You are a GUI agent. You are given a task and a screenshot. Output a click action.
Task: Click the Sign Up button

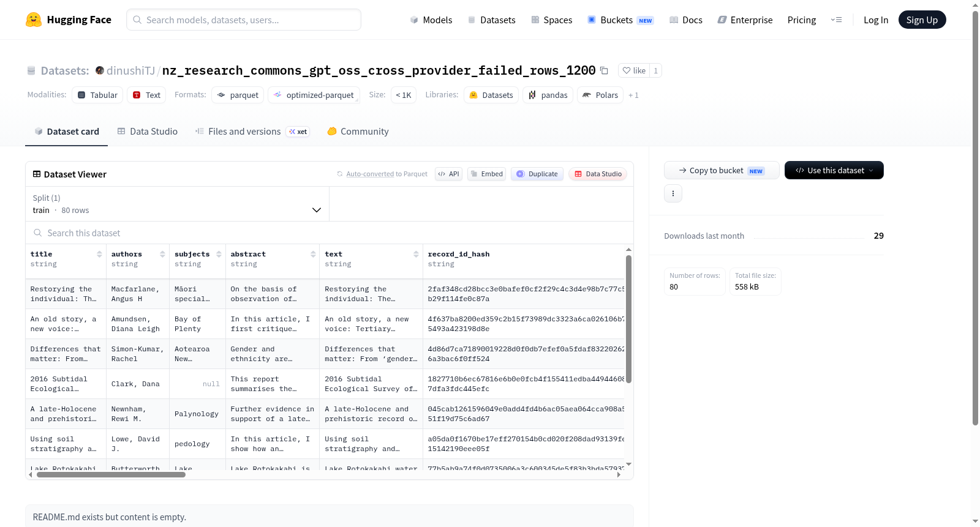[922, 20]
